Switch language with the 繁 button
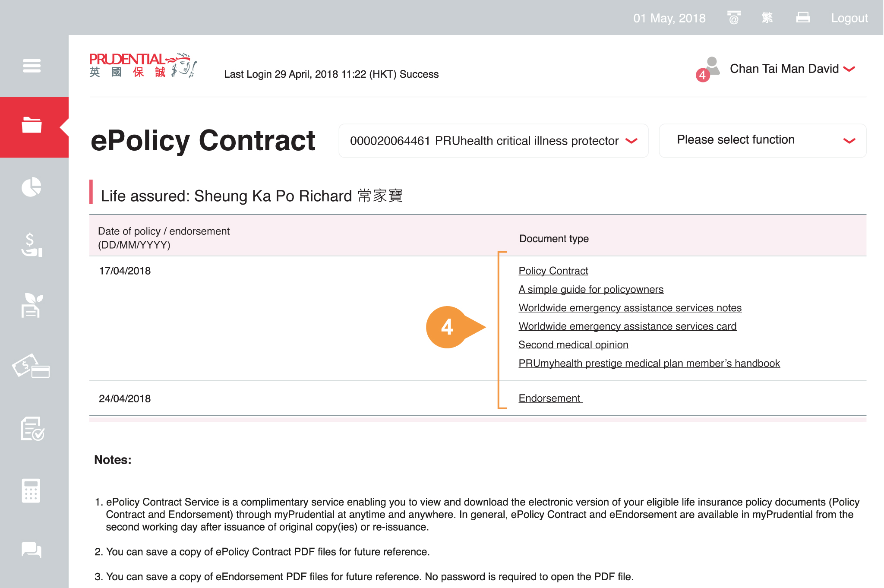 coord(767,18)
